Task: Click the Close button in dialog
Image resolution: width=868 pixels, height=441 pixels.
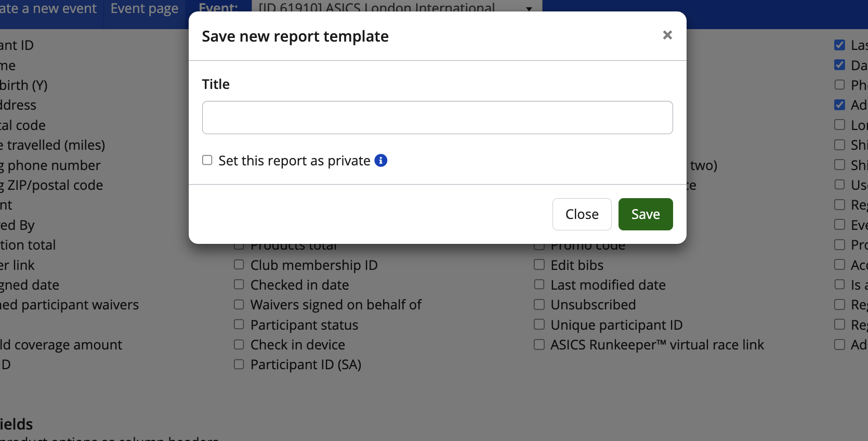Action: point(582,214)
